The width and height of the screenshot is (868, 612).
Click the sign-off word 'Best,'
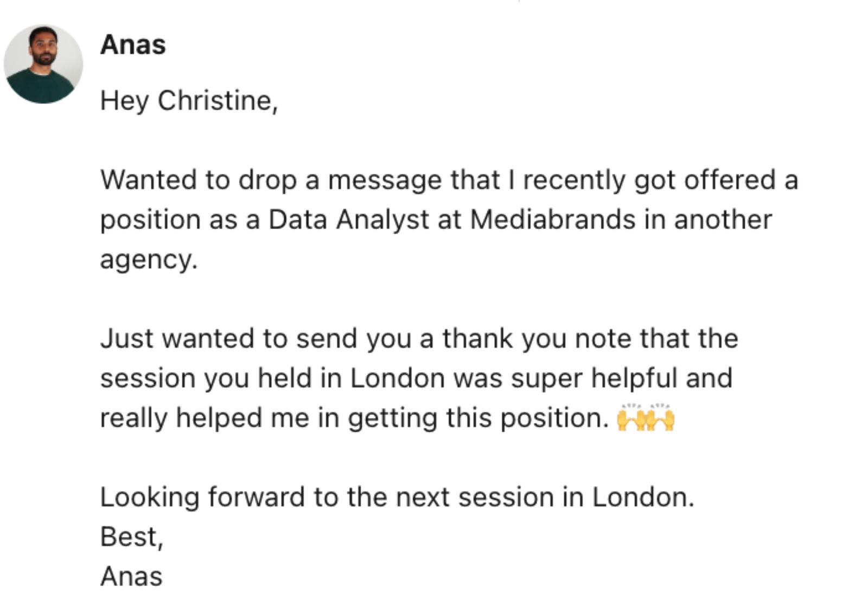point(131,537)
